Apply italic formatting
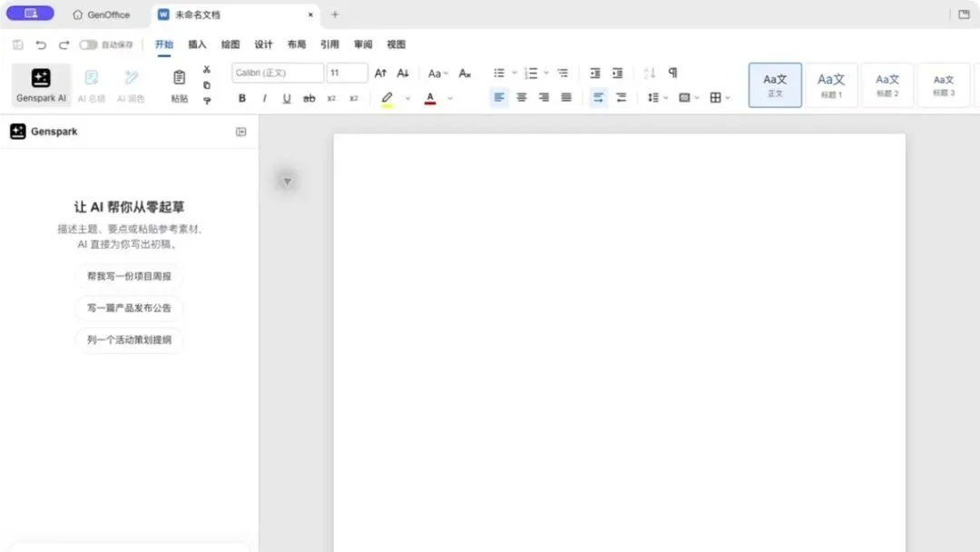980x552 pixels. click(x=264, y=98)
